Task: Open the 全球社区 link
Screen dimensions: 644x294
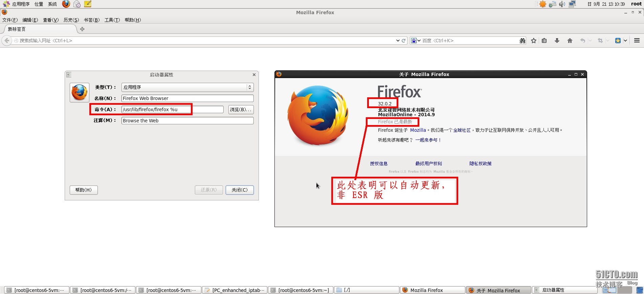Action: (x=462, y=130)
